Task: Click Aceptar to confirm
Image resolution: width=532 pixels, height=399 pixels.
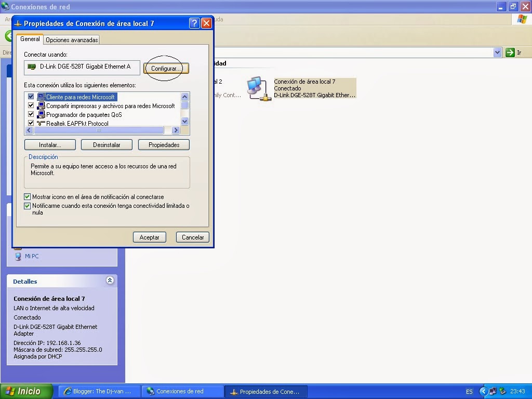Action: (149, 237)
